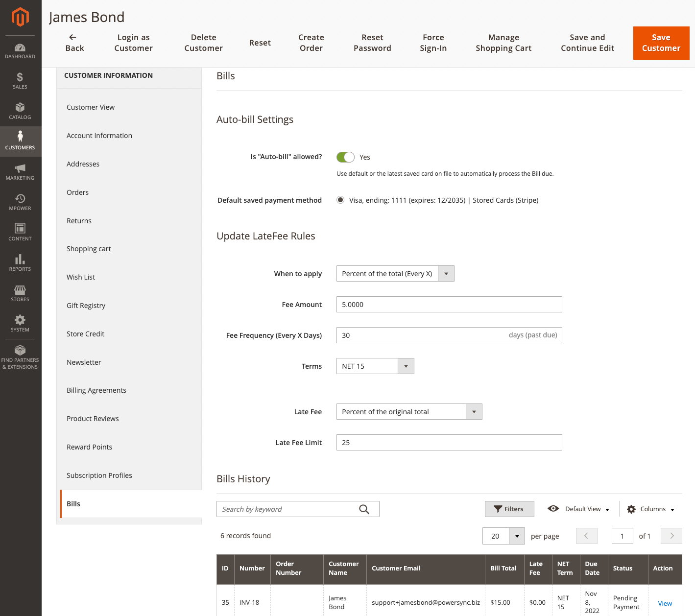
Task: Click the Fee Amount input field
Action: [449, 305]
